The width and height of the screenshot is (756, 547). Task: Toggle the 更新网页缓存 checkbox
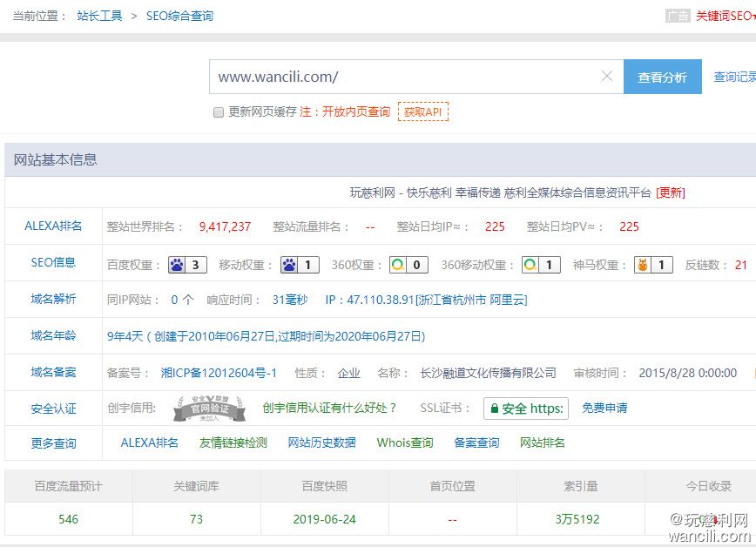click(x=219, y=112)
